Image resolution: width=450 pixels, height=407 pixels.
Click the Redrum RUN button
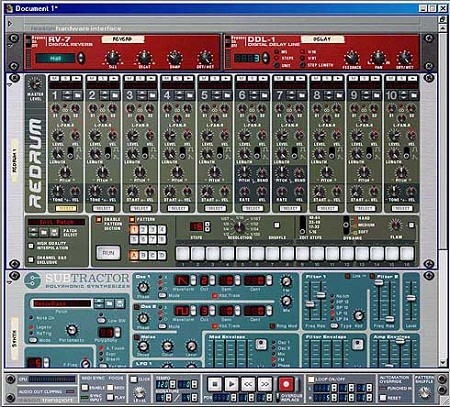[108, 253]
